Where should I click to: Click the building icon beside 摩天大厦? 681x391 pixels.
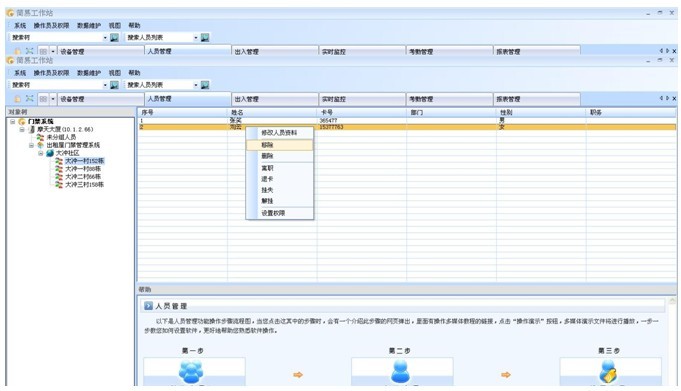coord(31,129)
